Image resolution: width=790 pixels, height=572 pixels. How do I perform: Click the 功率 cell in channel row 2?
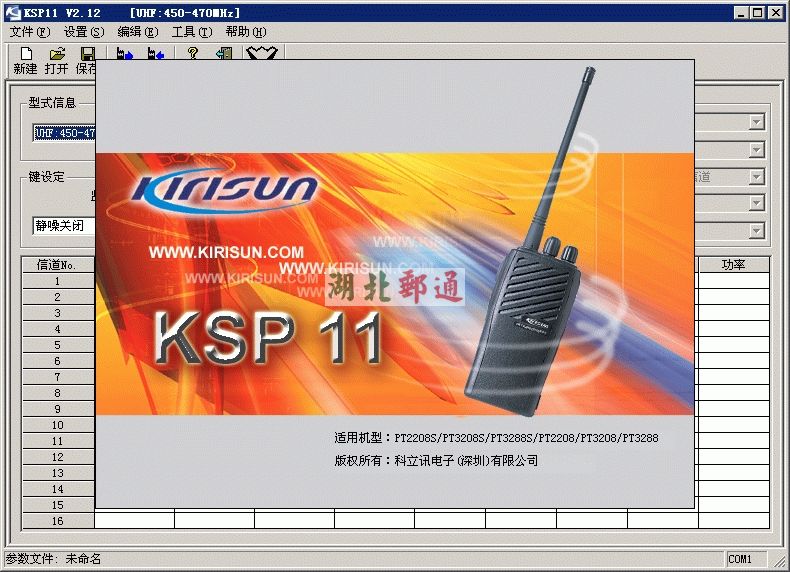coord(734,297)
